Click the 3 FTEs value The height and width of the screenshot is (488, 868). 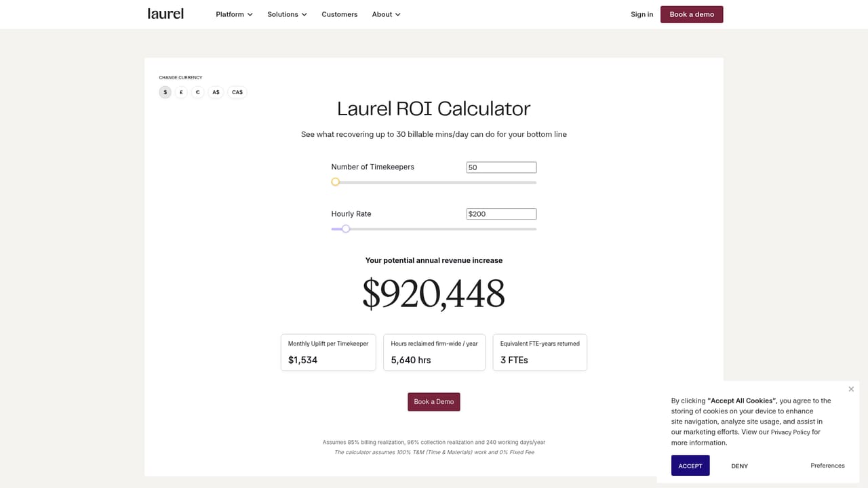click(x=514, y=360)
